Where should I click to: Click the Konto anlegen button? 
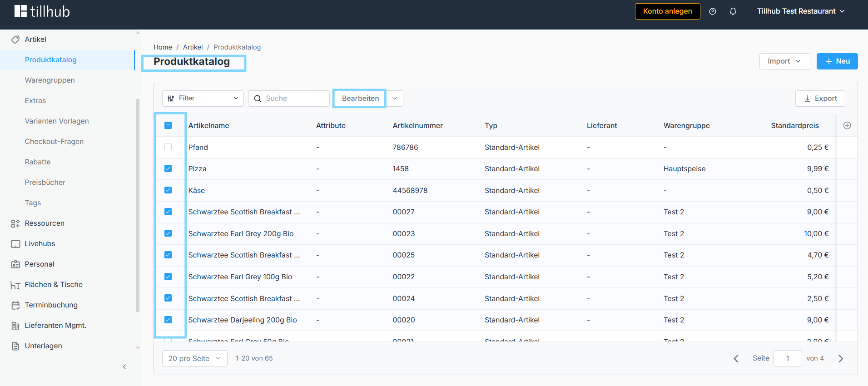pyautogui.click(x=667, y=11)
